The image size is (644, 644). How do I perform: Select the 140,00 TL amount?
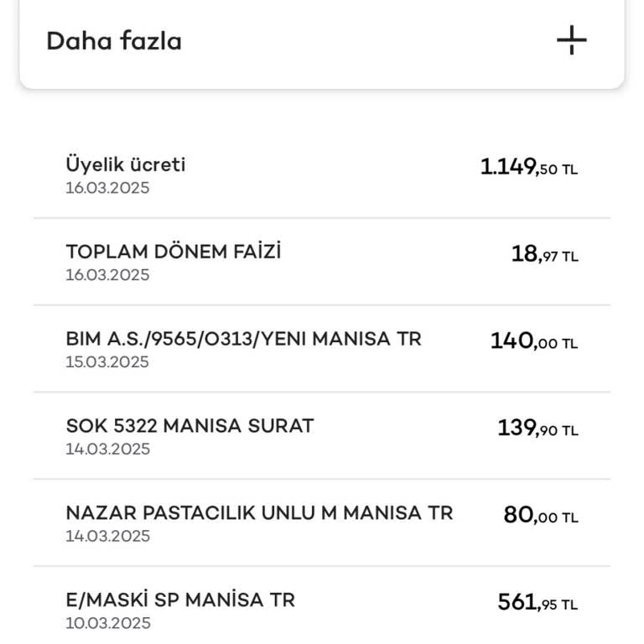(534, 342)
